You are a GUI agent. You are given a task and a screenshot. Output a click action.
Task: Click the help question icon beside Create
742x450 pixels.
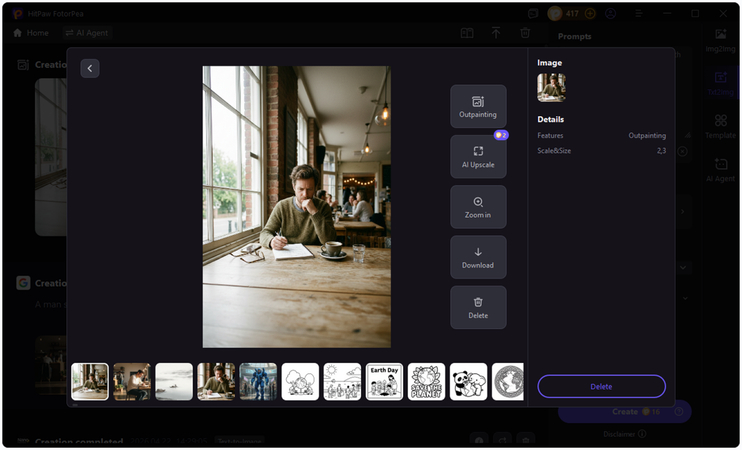coord(679,412)
